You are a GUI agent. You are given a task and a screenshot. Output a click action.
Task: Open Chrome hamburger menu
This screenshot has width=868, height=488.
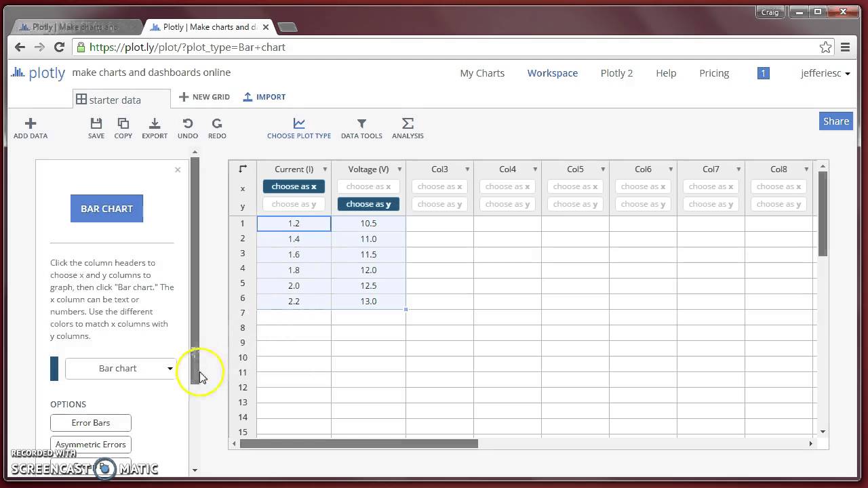[845, 47]
